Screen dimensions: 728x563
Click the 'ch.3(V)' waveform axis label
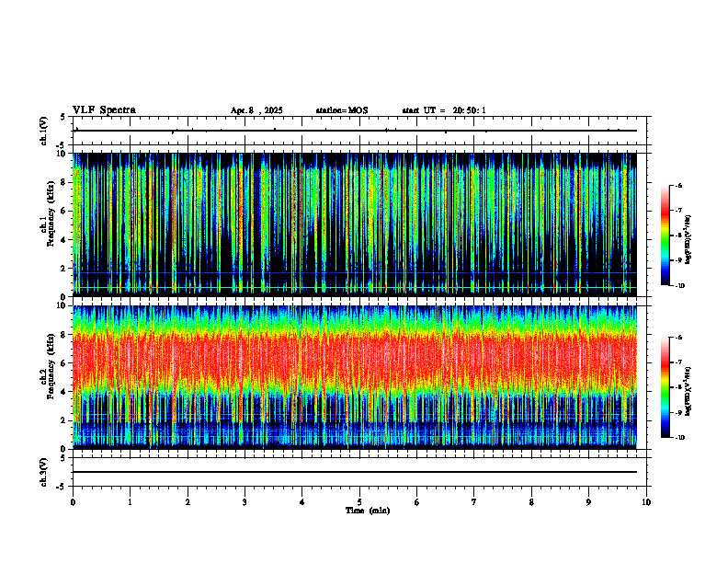[44, 472]
